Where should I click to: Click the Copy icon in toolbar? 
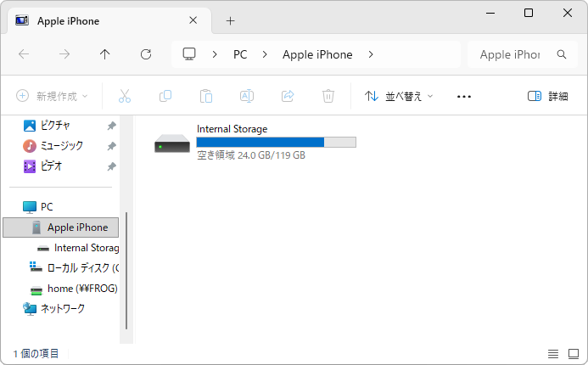pyautogui.click(x=165, y=96)
